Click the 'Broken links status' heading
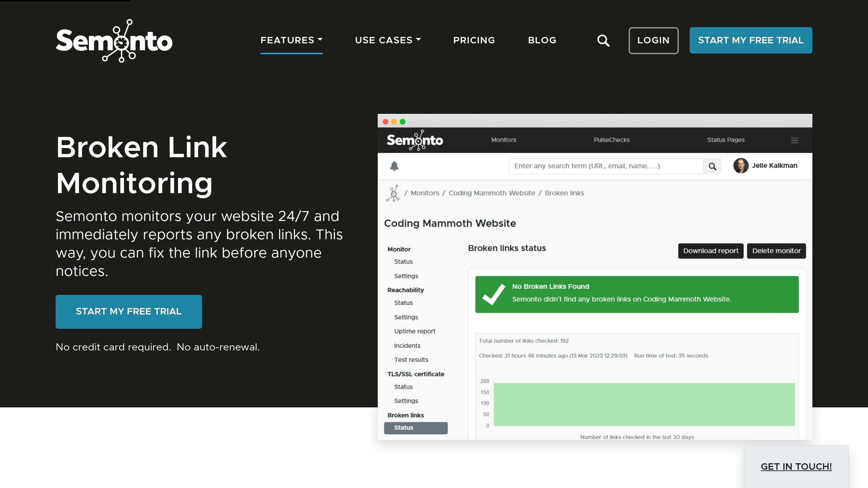The image size is (868, 488). pyautogui.click(x=507, y=248)
